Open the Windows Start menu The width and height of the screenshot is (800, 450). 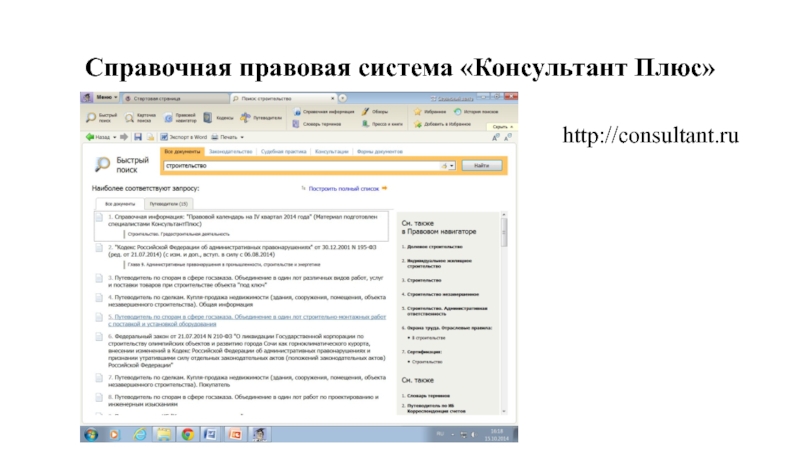pos(91,435)
